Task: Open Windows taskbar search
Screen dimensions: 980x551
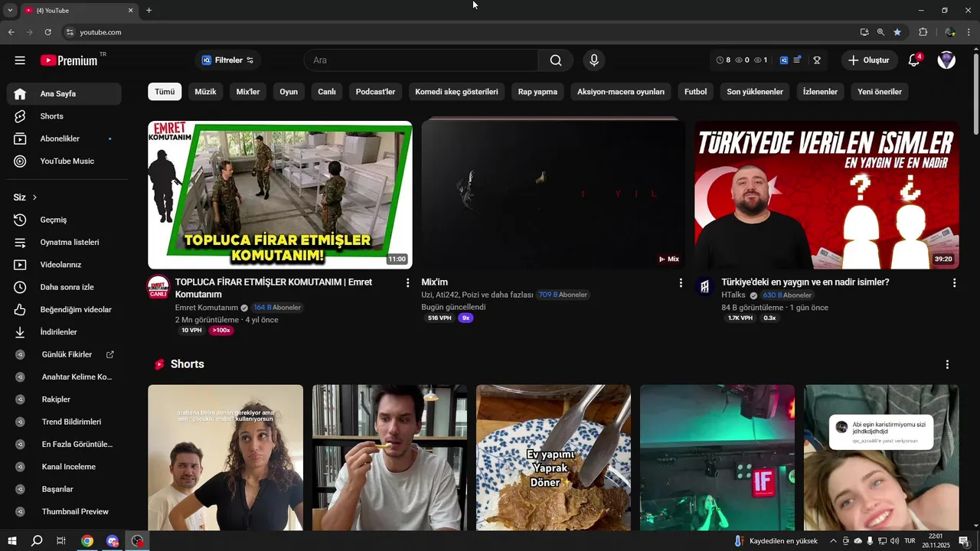Action: [x=37, y=541]
